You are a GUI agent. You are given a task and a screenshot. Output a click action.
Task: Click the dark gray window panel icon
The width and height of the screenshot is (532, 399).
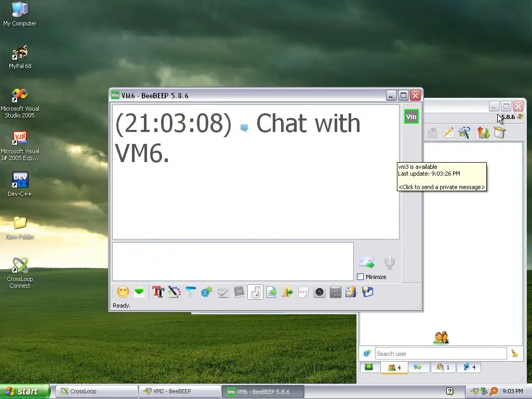pos(336,292)
